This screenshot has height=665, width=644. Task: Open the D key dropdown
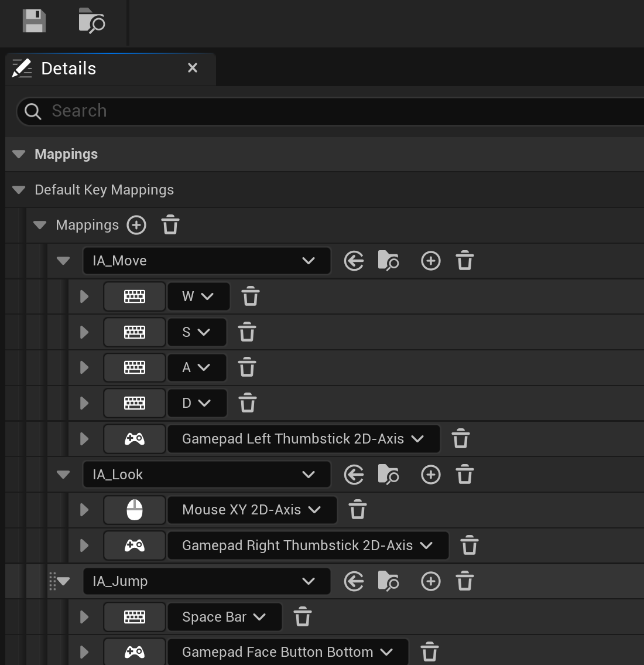coord(197,403)
